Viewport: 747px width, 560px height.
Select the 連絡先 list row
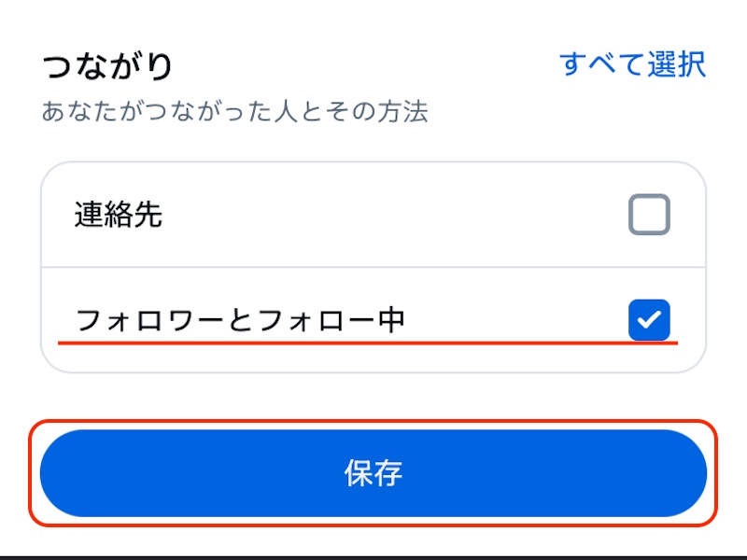pos(373,214)
